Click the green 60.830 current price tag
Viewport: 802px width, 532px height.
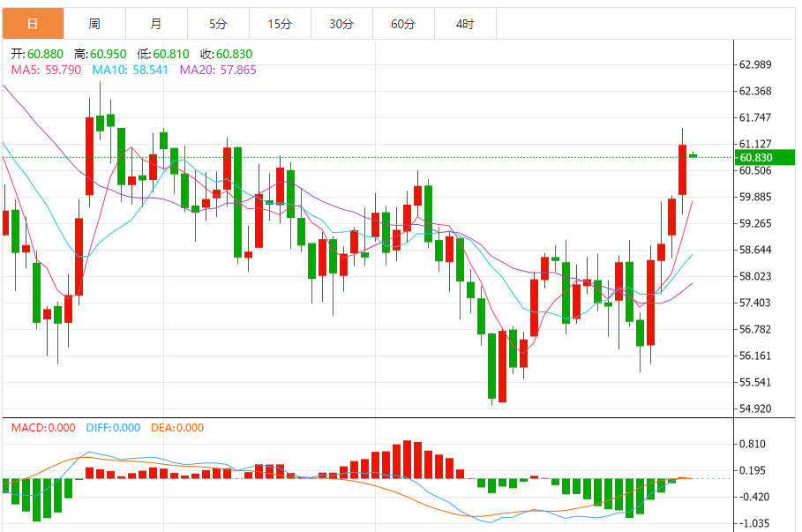tap(764, 158)
